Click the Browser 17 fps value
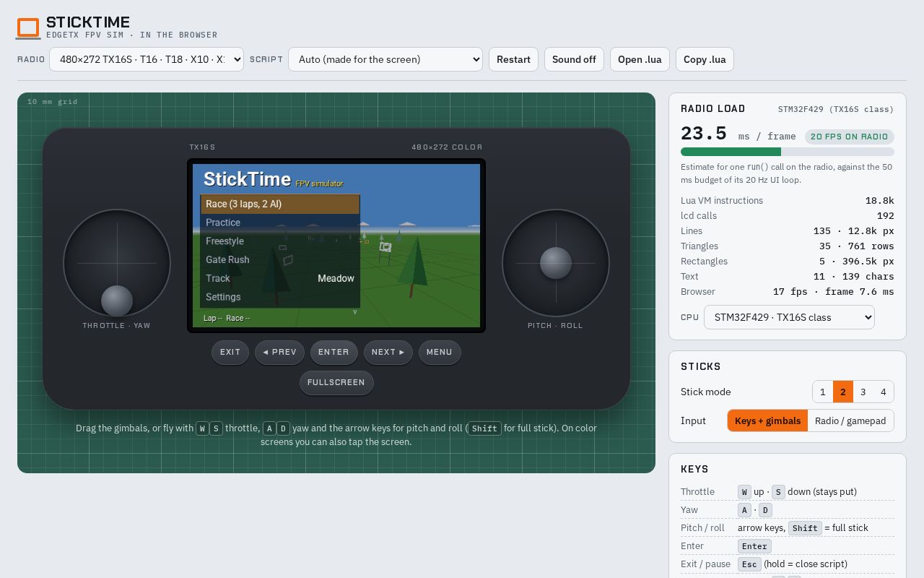Screen dimensions: 924x578 point(834,292)
